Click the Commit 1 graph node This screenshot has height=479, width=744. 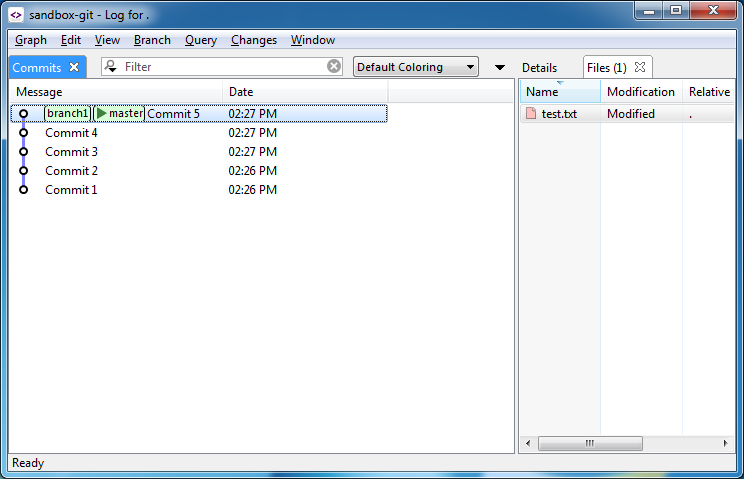tap(23, 190)
